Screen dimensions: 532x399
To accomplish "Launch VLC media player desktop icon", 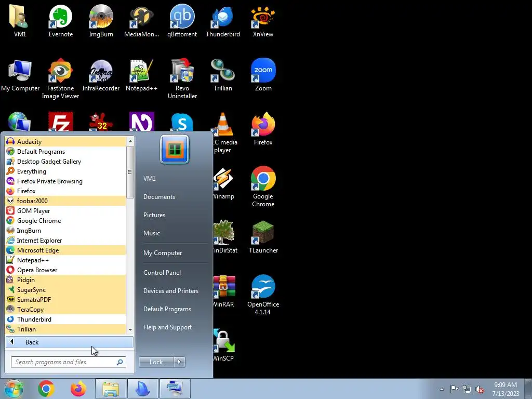I will [x=225, y=132].
